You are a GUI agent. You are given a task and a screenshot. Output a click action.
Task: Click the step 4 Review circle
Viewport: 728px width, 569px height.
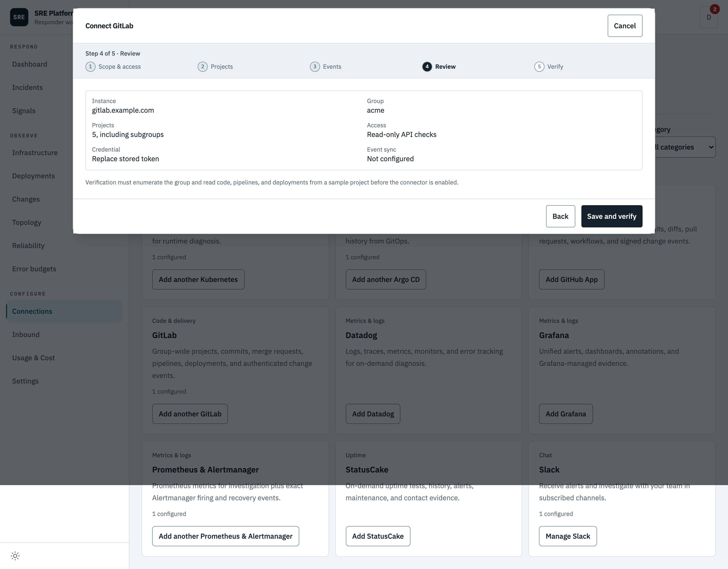pyautogui.click(x=427, y=67)
